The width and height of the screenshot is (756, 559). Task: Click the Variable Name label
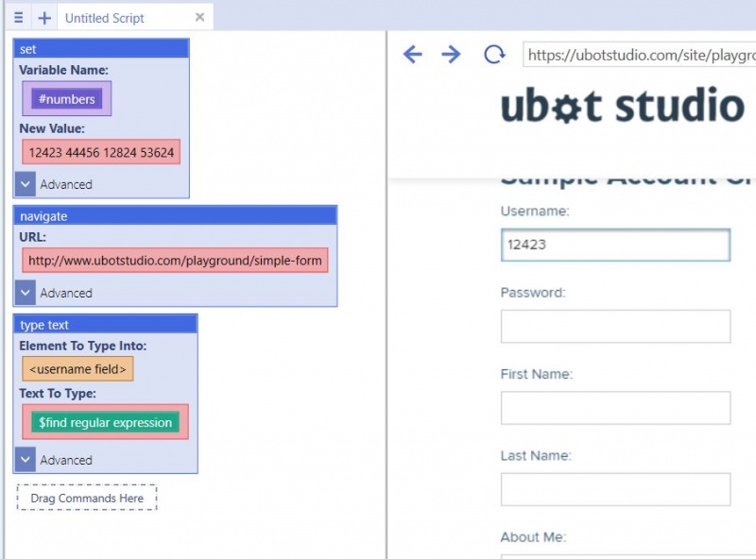(x=63, y=70)
